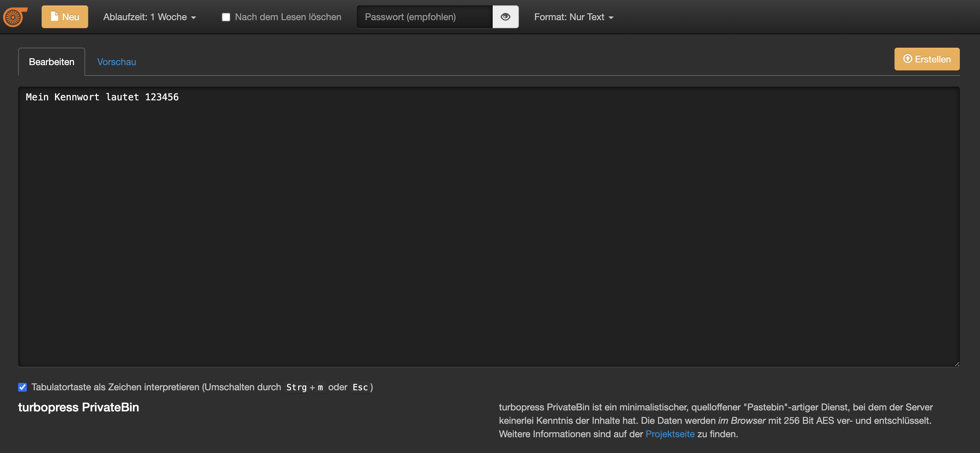Click the turbopress PrivateBin heading
Viewport: 980px width, 453px height.
pos(78,407)
